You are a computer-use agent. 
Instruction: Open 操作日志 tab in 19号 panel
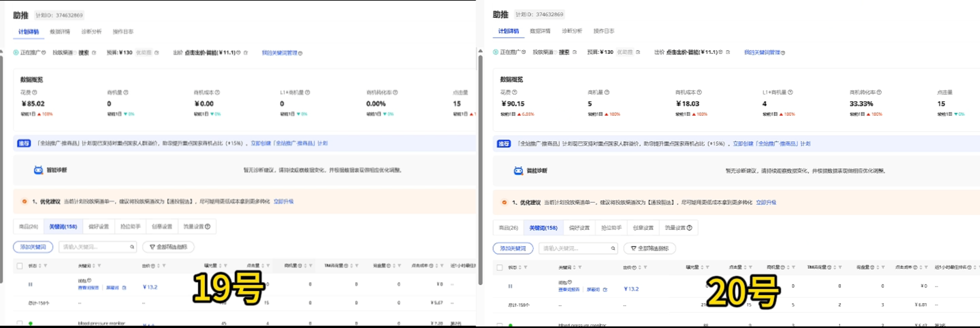point(123,32)
